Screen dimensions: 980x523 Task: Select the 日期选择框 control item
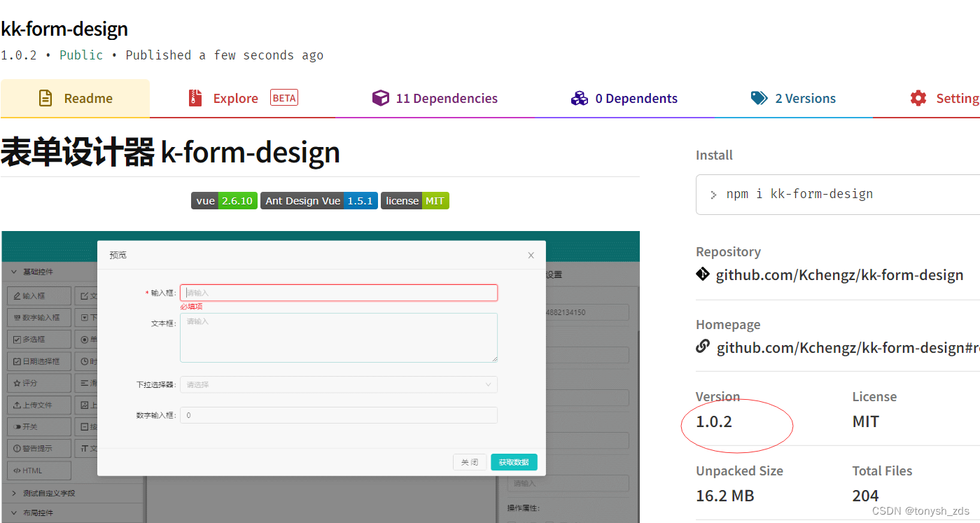point(39,361)
